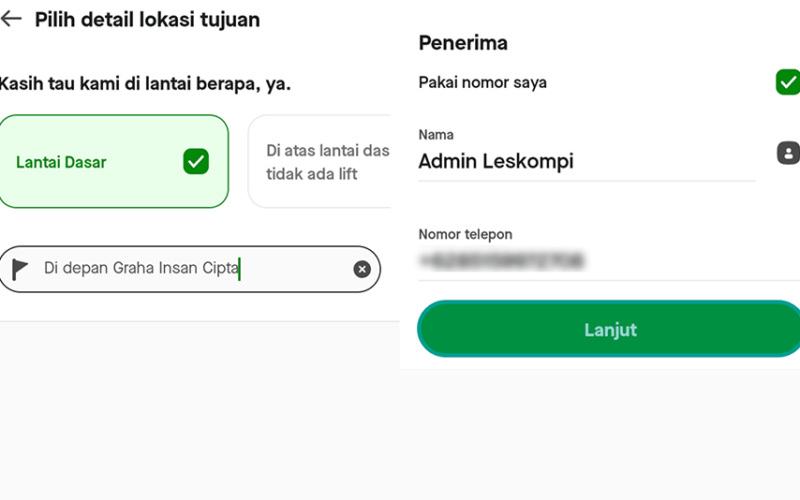Edit the Di depan Graha Insan Cipta field
The height and width of the screenshot is (500, 800).
[x=190, y=269]
